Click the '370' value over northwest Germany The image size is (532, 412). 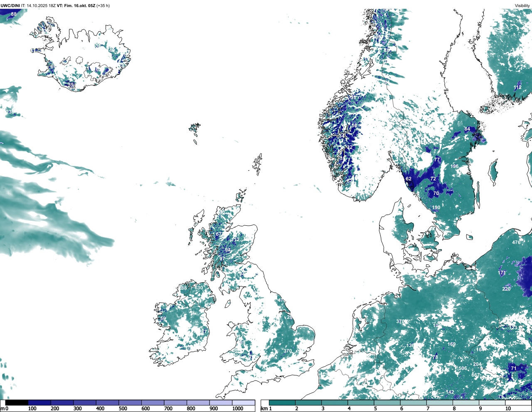click(400, 321)
